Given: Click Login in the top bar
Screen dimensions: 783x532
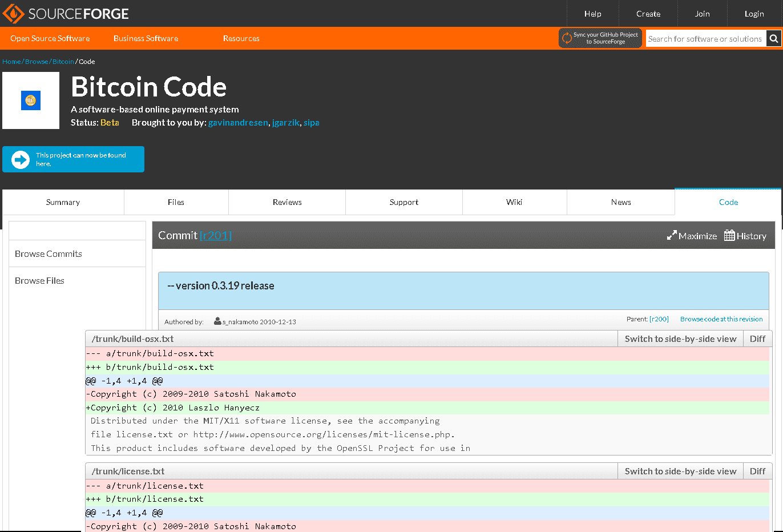Looking at the screenshot, I should click(754, 14).
